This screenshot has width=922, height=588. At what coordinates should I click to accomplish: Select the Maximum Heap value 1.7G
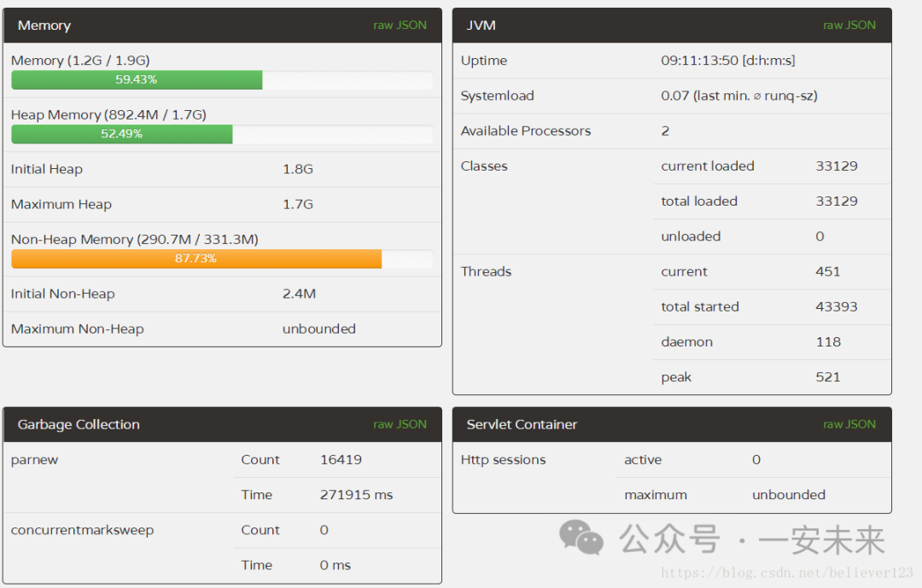point(298,205)
